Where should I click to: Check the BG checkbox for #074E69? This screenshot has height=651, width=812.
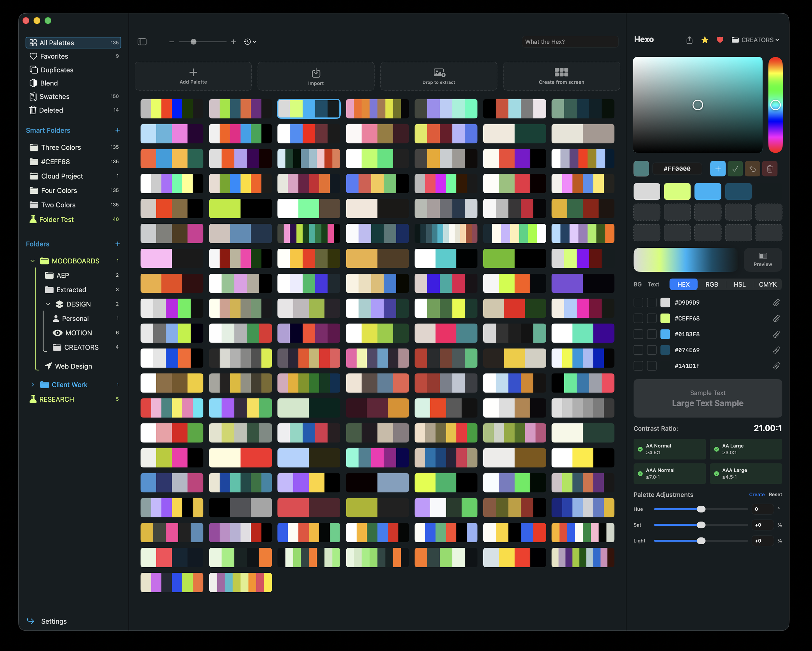pos(638,350)
